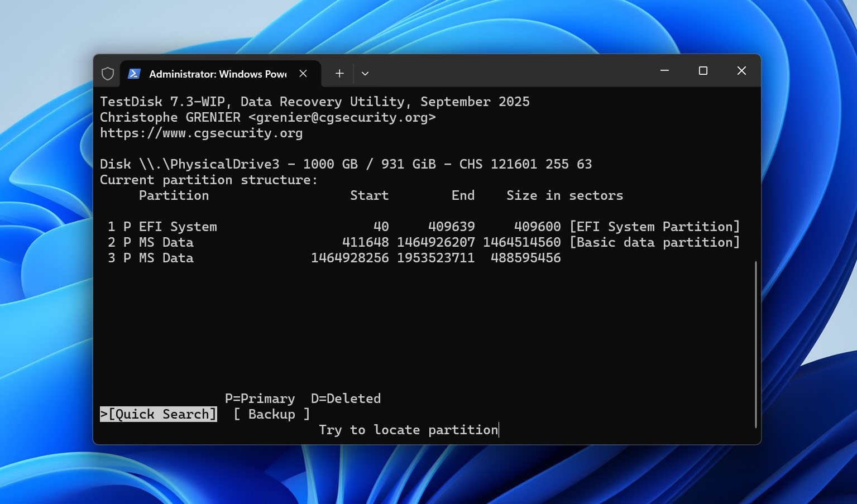The width and height of the screenshot is (857, 504).
Task: Click the [Basic data partition] label
Action: [655, 242]
